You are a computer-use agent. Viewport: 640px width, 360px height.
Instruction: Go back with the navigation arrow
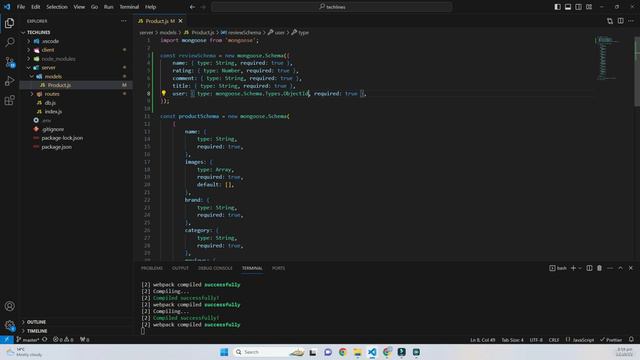(x=192, y=7)
